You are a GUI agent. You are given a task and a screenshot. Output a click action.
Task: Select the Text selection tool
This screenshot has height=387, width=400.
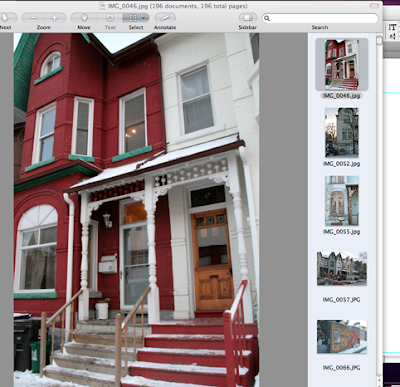point(110,18)
